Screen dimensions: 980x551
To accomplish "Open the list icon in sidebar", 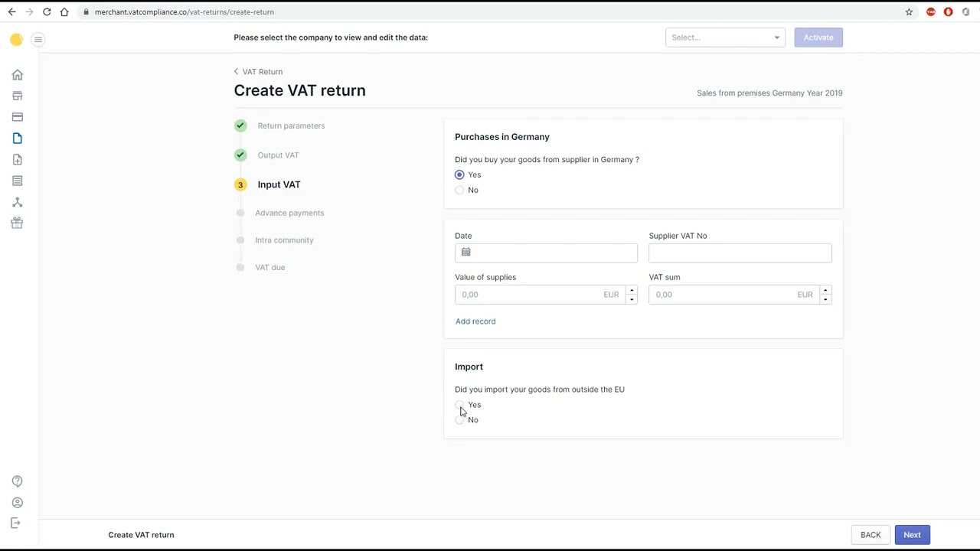I will [17, 181].
